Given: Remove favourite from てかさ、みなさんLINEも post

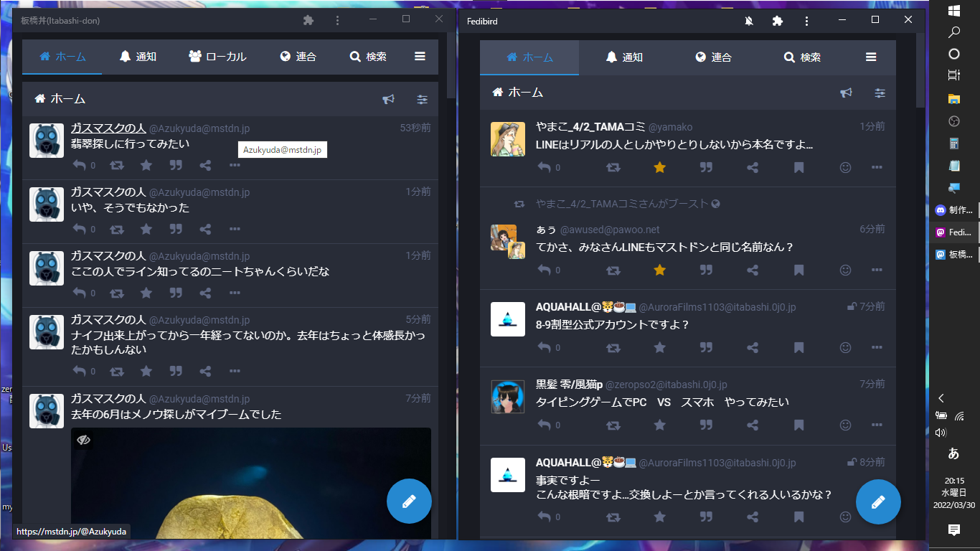Looking at the screenshot, I should 660,270.
